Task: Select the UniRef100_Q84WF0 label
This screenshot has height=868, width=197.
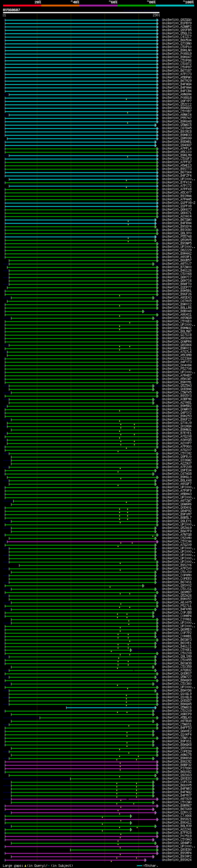Action: 177,842
